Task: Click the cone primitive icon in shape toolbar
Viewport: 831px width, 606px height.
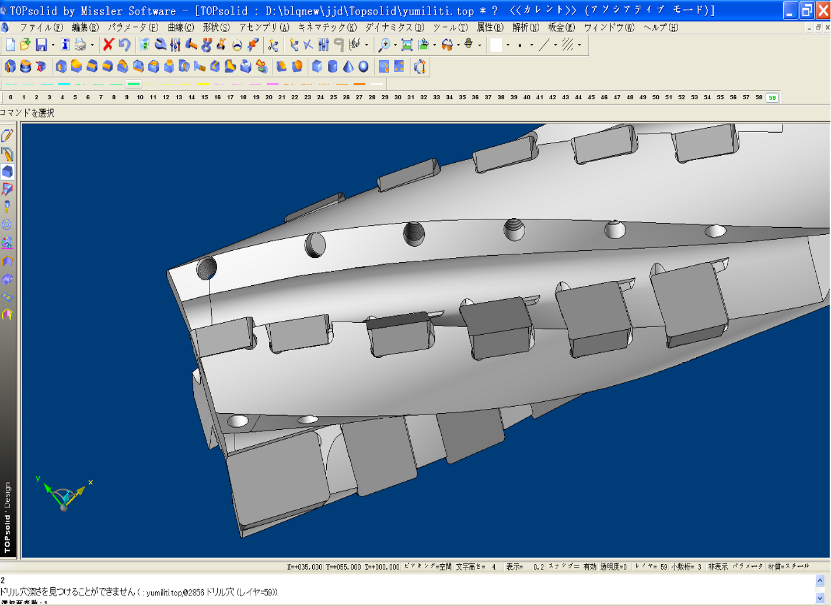Action: click(x=346, y=67)
